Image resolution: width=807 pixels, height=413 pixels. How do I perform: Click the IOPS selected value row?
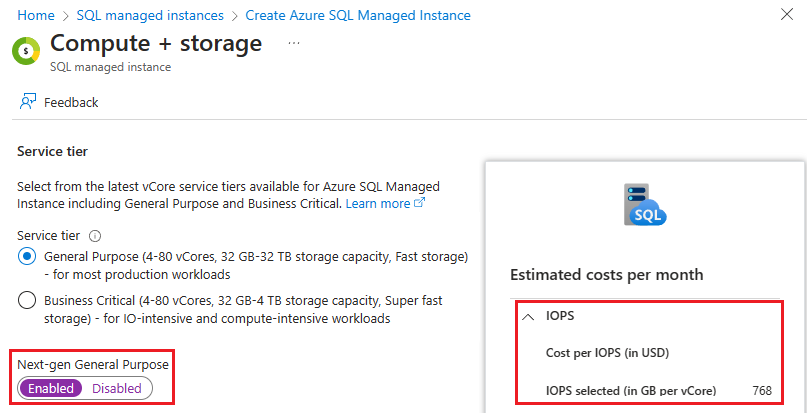pyautogui.click(x=645, y=391)
